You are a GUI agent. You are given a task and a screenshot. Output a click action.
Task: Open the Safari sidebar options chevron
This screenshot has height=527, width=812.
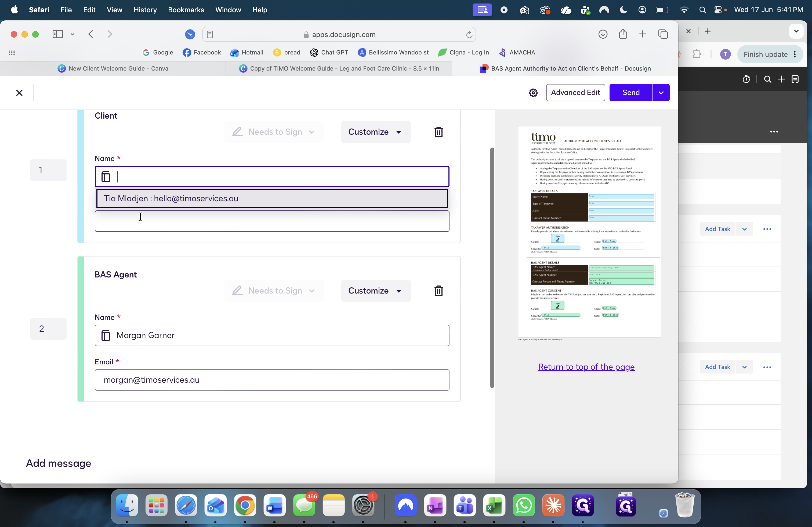click(72, 34)
